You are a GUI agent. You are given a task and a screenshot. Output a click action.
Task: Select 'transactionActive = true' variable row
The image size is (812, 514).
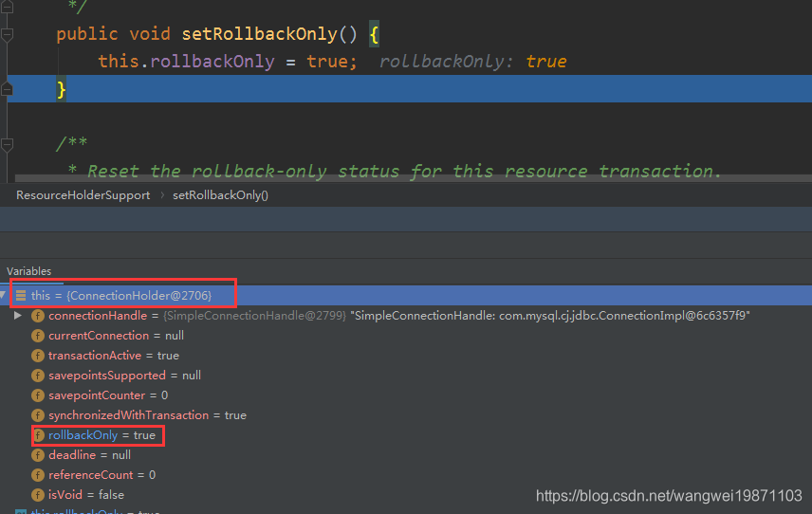(406, 356)
